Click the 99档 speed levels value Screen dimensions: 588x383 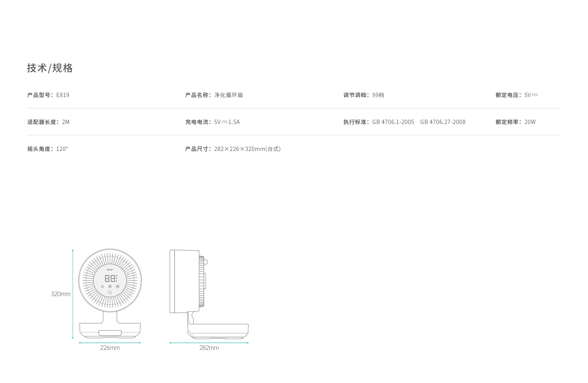coord(378,95)
